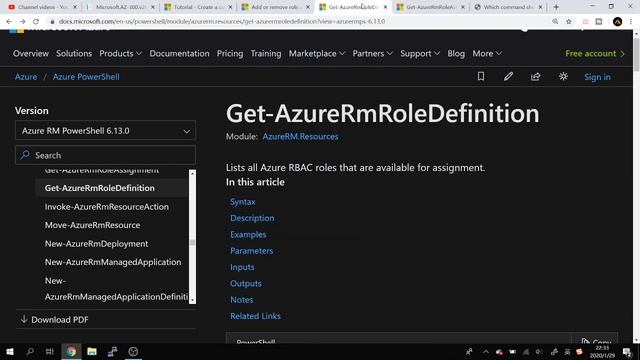Jump to the Outputs section
Screen dimensions: 640x360
click(246, 283)
